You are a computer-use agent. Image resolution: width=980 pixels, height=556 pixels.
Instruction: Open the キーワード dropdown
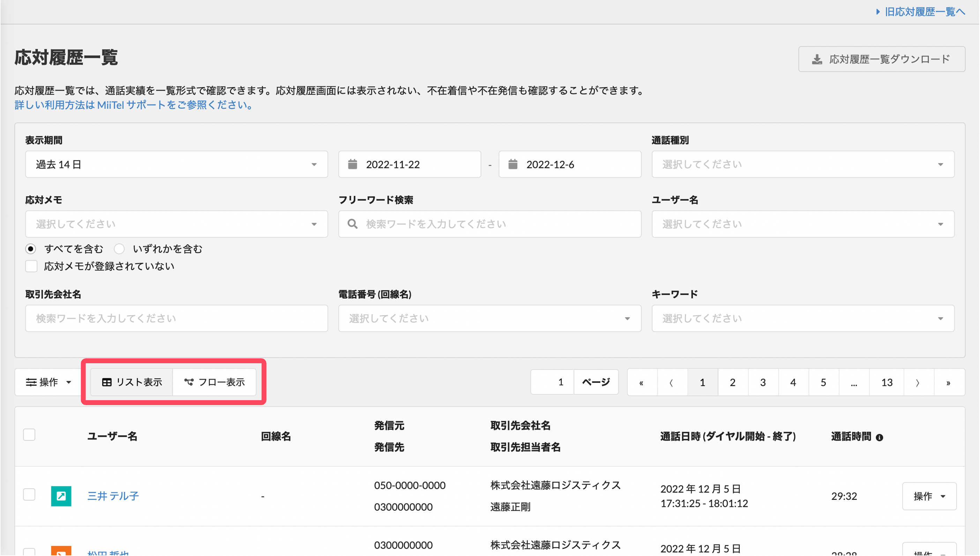click(803, 318)
